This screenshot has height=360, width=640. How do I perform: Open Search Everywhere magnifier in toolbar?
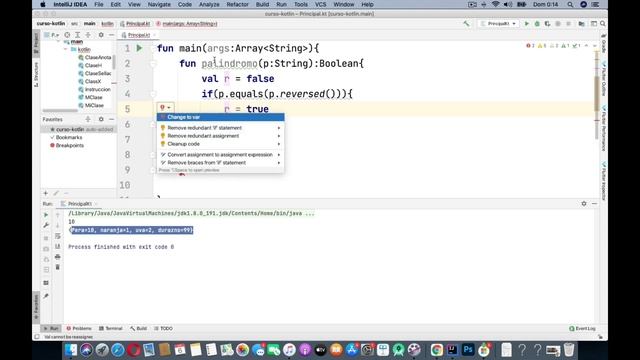pyautogui.click(x=602, y=24)
